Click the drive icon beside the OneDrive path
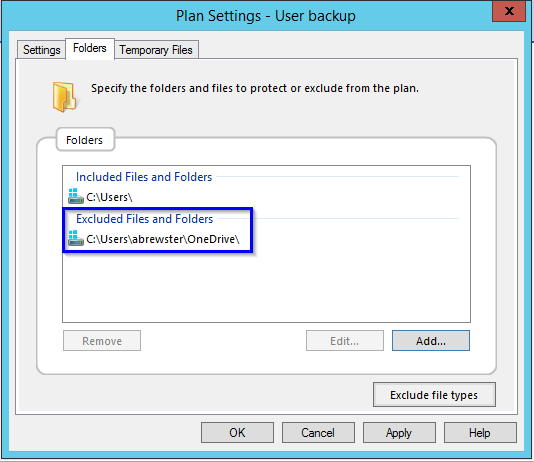 [76, 238]
